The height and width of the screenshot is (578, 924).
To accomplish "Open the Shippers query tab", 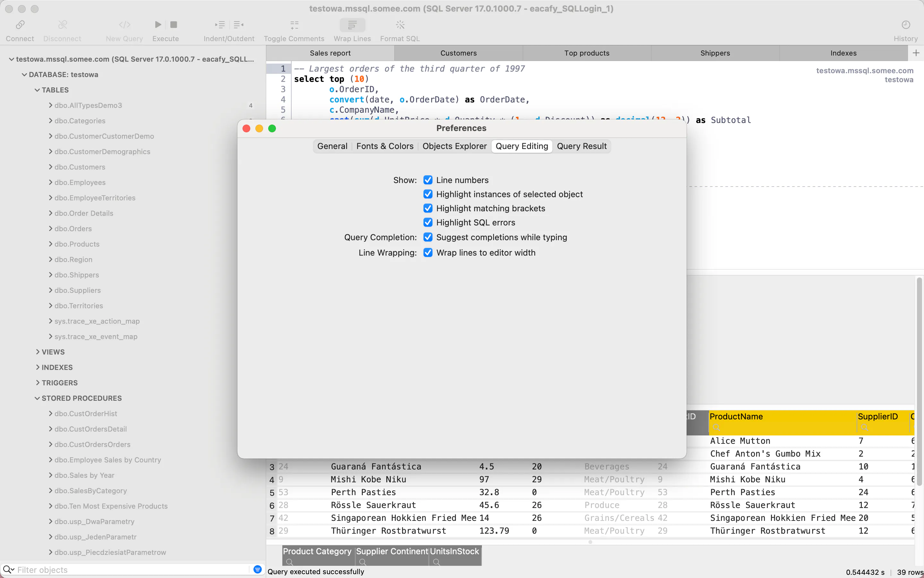I will click(x=715, y=53).
